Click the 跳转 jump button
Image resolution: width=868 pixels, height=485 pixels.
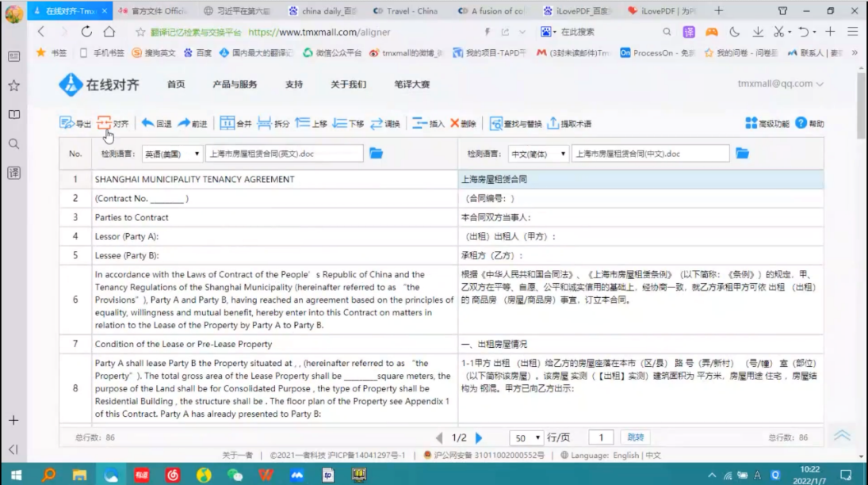[636, 437]
